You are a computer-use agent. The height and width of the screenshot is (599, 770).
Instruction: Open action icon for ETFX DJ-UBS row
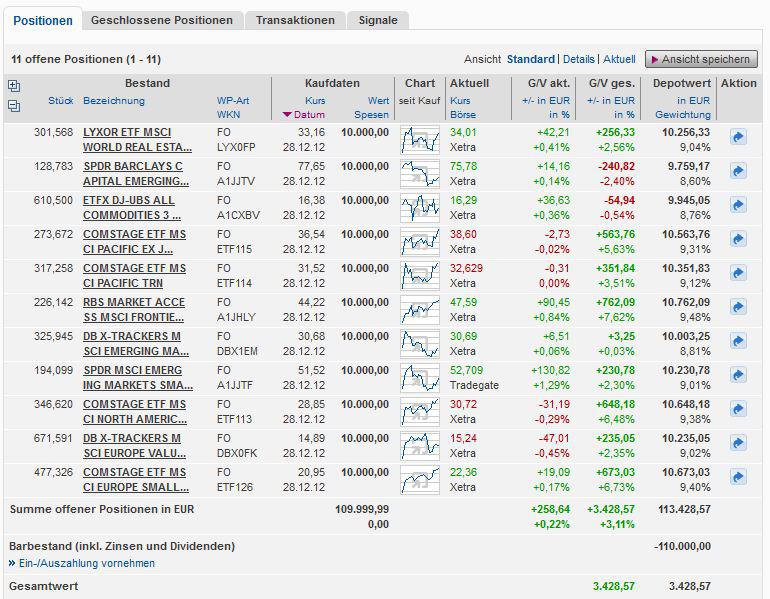point(738,205)
